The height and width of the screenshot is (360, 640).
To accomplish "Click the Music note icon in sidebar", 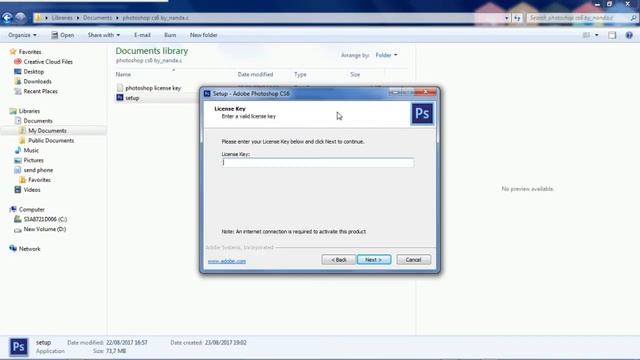I will [x=18, y=150].
